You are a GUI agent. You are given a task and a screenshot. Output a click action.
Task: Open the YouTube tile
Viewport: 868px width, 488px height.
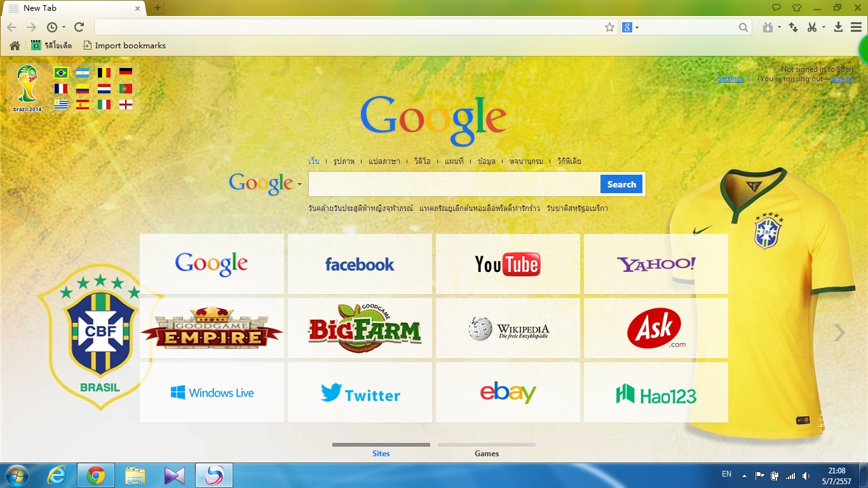[508, 264]
